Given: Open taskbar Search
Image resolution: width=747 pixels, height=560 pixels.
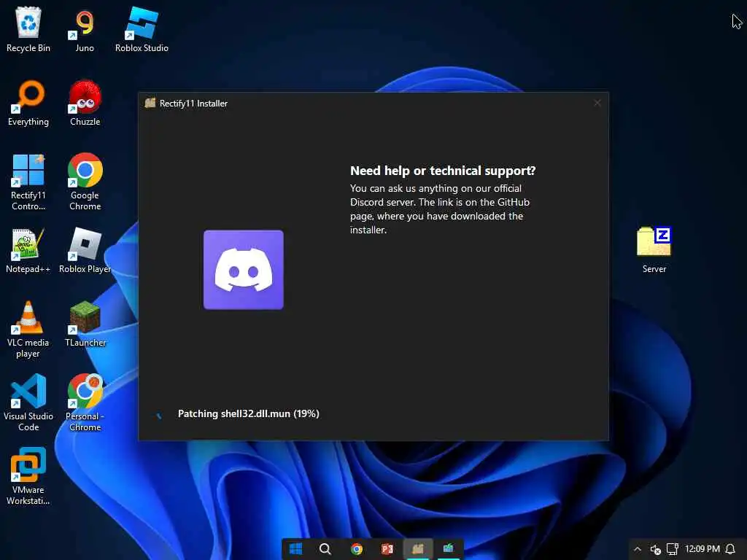Looking at the screenshot, I should coord(325,549).
